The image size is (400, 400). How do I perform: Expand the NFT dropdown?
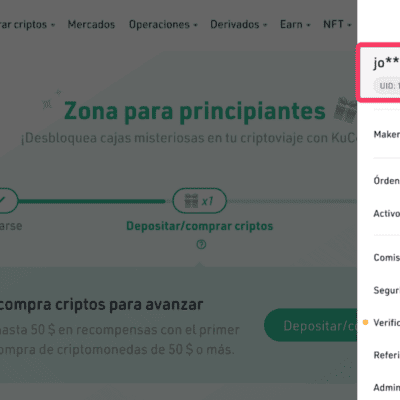(x=337, y=24)
